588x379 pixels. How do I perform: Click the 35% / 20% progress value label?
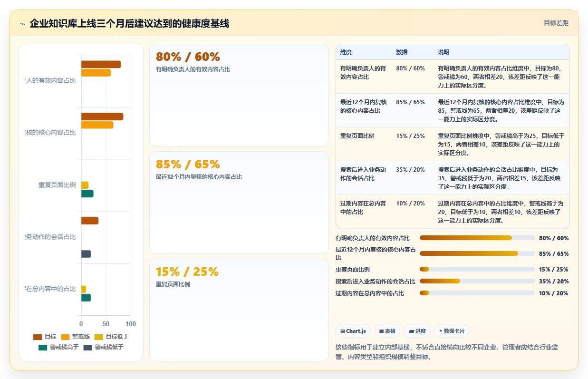point(553,281)
